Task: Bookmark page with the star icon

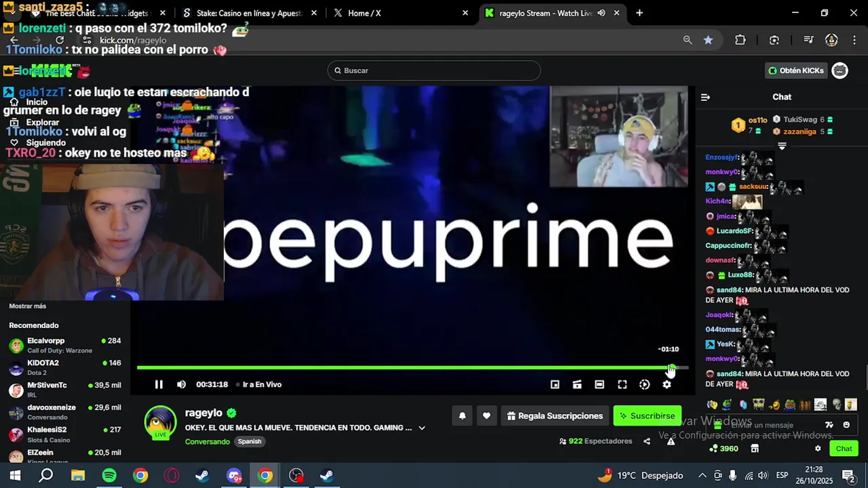Action: coord(708,40)
